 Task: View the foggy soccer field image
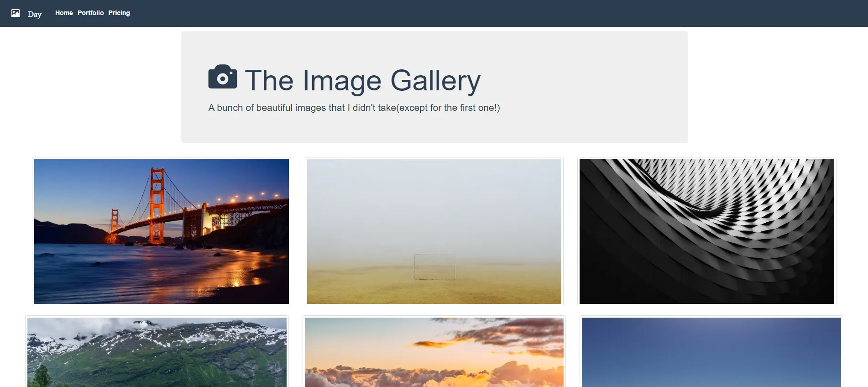point(434,231)
